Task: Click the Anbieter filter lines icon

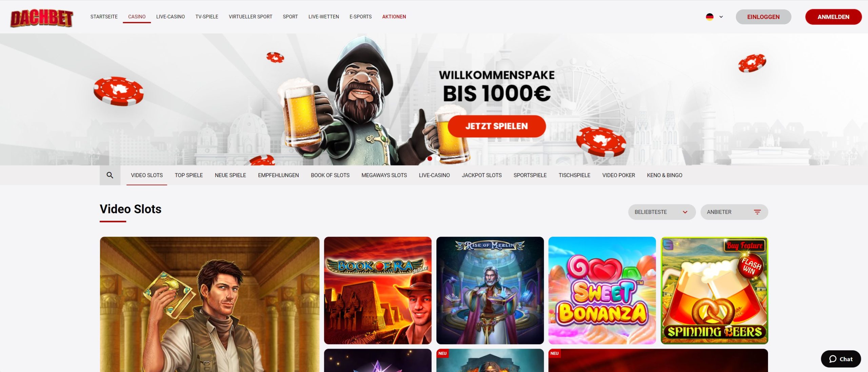Action: click(x=757, y=212)
